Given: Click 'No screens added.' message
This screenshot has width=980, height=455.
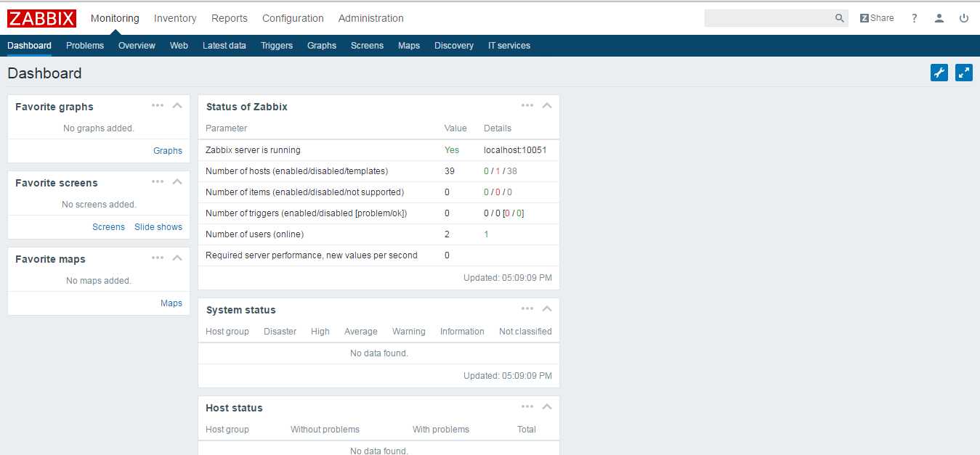Looking at the screenshot, I should (x=99, y=205).
